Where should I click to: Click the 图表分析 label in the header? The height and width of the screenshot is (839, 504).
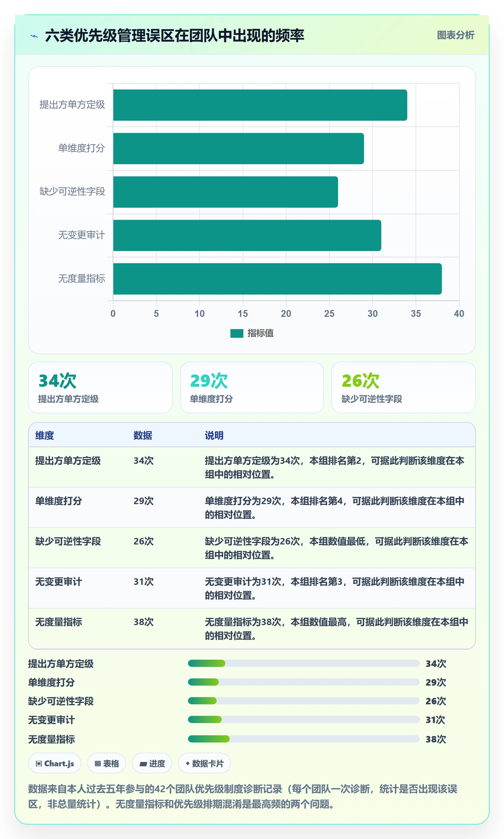[x=455, y=35]
